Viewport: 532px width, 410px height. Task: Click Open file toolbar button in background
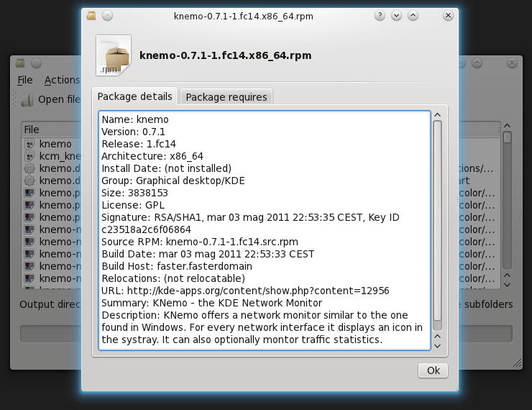pos(51,99)
